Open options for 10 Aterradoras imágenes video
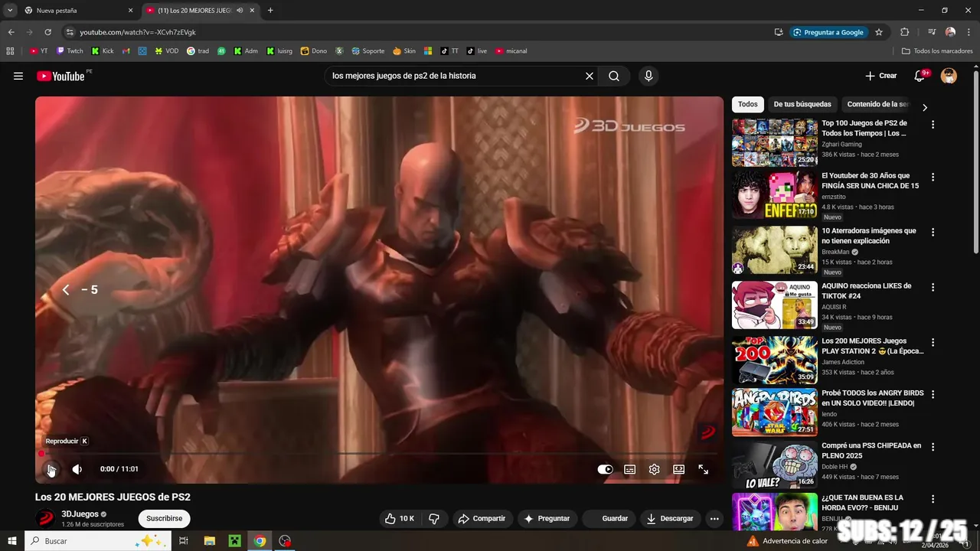The width and height of the screenshot is (980, 551). click(x=933, y=232)
